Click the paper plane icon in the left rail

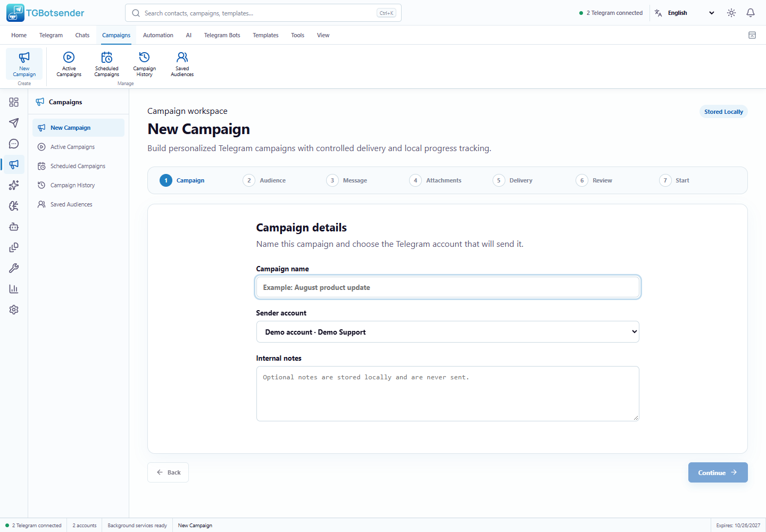click(x=14, y=123)
